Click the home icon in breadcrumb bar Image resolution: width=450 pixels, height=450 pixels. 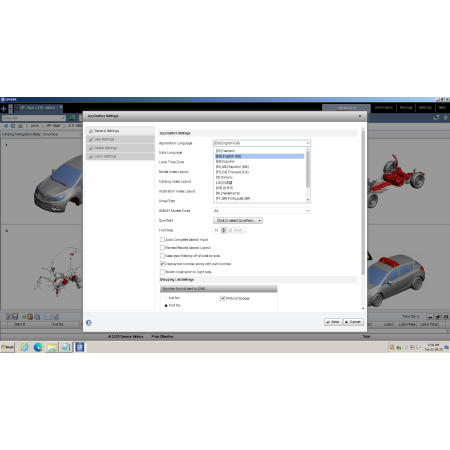pos(20,126)
